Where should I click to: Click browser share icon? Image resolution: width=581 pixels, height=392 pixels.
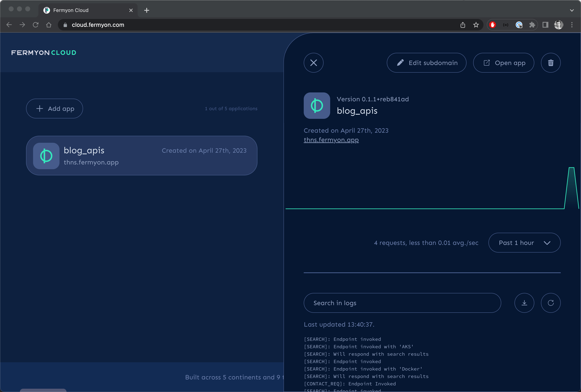pyautogui.click(x=462, y=25)
